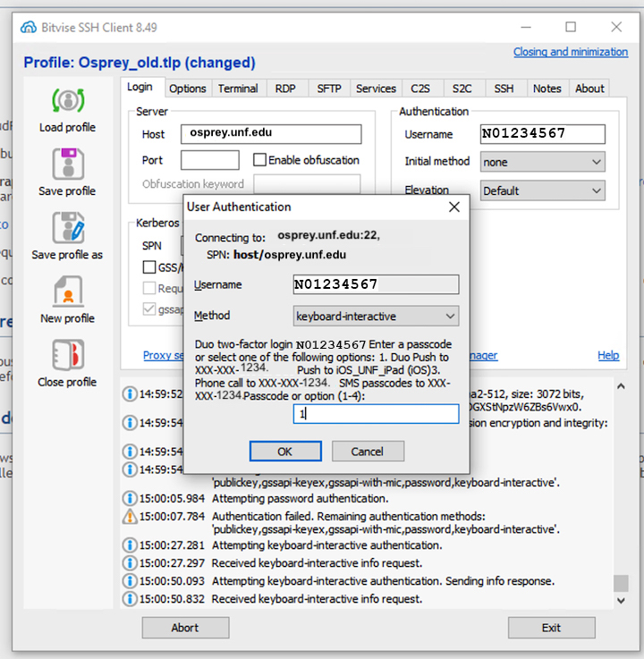Open the Help link
644x659 pixels.
pyautogui.click(x=608, y=355)
